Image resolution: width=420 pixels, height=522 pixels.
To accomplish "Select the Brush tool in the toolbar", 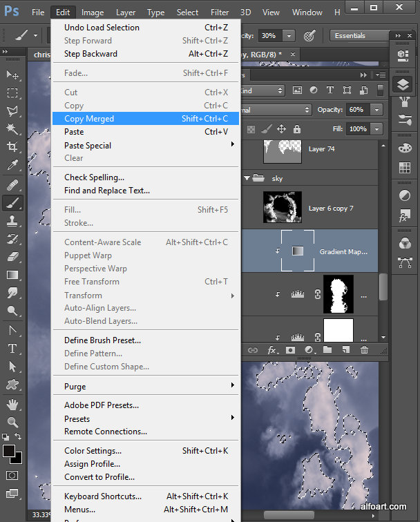I will coord(12,203).
